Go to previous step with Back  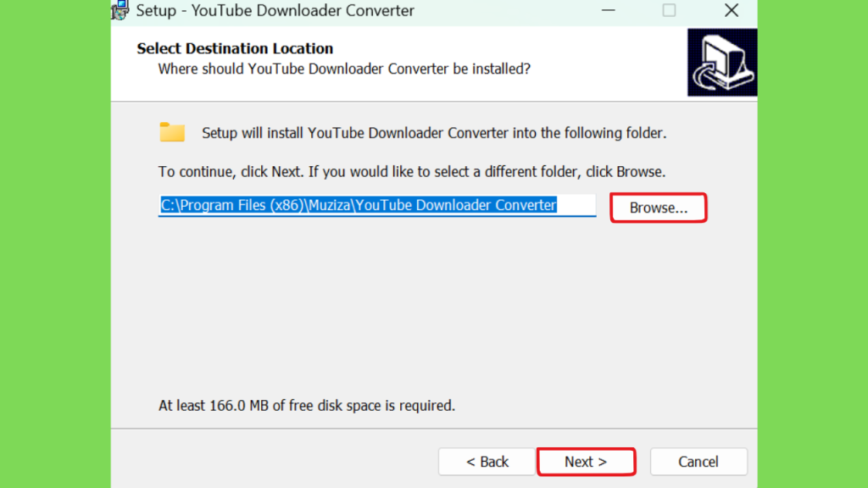487,462
